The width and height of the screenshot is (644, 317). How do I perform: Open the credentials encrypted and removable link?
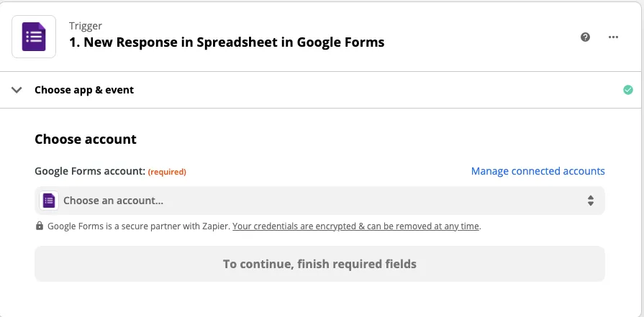tap(356, 226)
